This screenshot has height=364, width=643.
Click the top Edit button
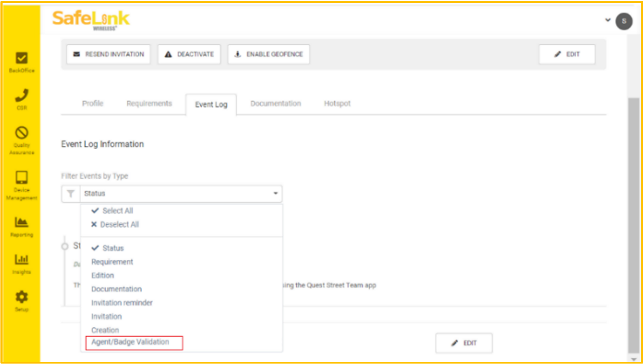coord(567,54)
